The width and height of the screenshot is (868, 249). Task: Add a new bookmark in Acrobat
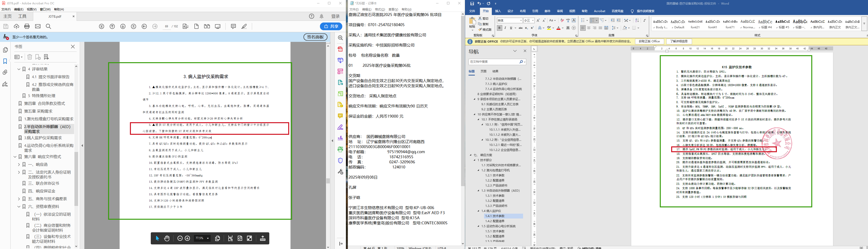pyautogui.click(x=38, y=57)
